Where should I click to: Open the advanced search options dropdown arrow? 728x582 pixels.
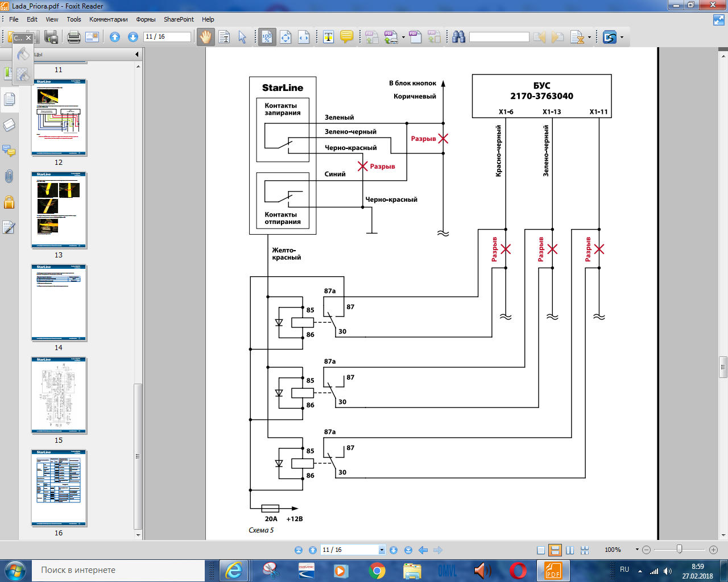coord(589,38)
